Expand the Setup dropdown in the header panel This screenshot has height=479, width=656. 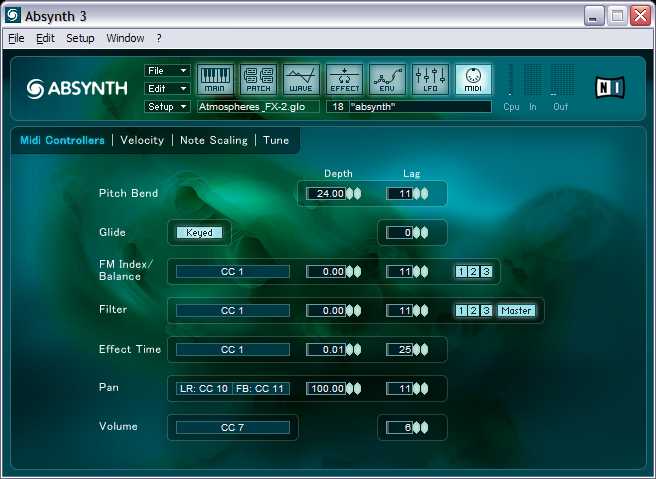tap(167, 106)
